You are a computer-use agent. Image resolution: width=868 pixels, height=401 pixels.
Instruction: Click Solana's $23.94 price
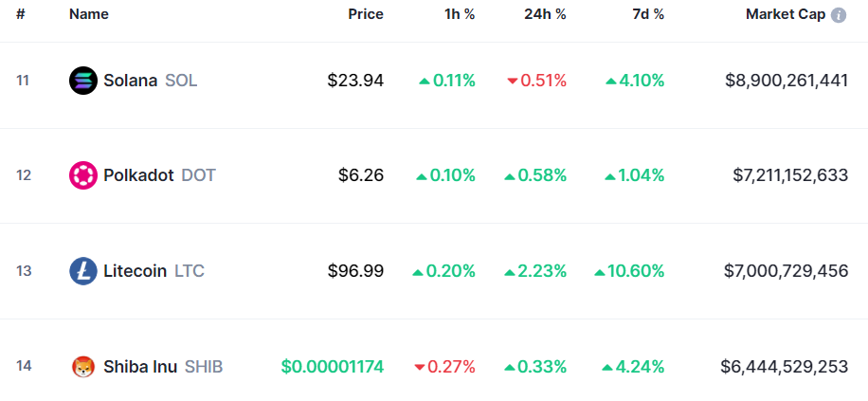pos(355,81)
